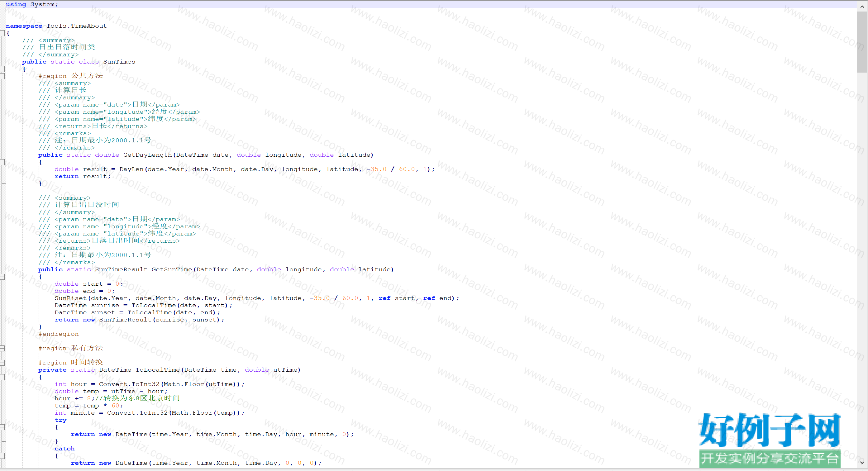Collapse the SunTimes class body fold marker
868x471 pixels.
coord(2,69)
